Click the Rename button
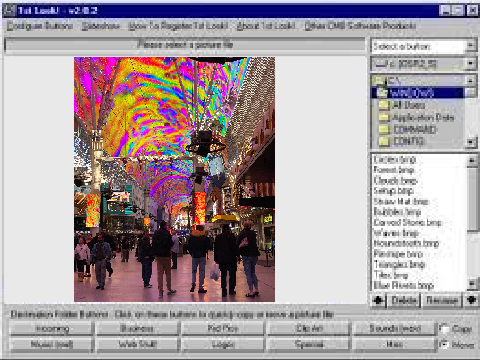The height and width of the screenshot is (360, 480). (442, 300)
